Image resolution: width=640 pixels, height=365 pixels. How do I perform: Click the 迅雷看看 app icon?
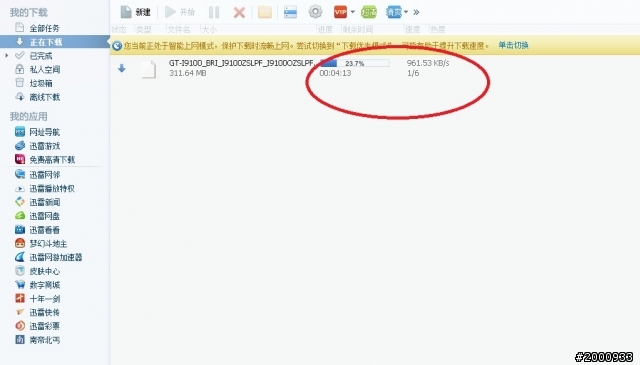click(x=20, y=230)
